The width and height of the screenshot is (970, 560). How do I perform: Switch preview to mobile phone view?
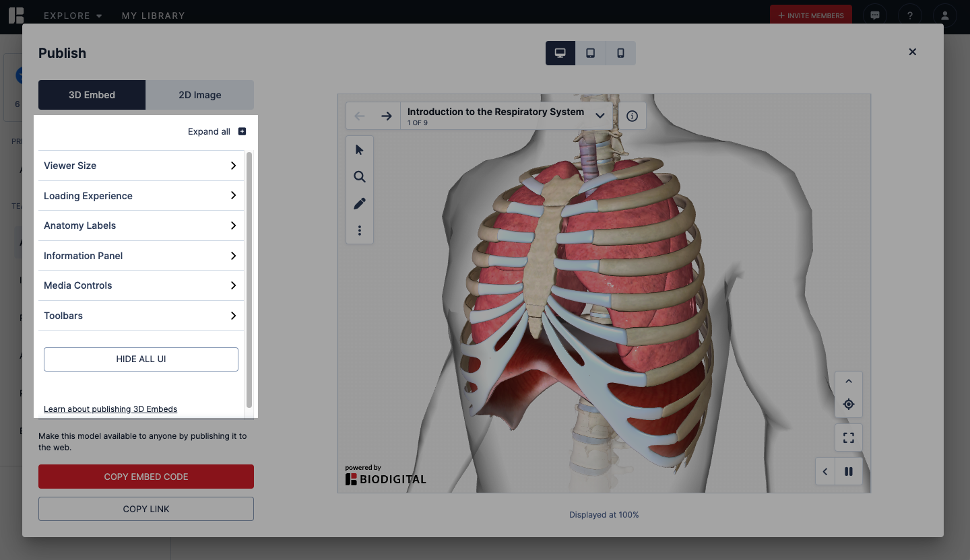[x=620, y=53]
